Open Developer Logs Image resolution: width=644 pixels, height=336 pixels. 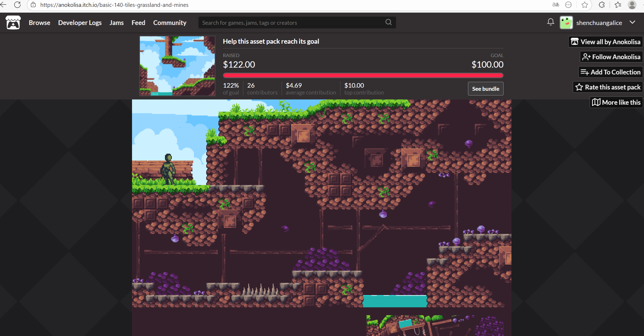pos(80,23)
